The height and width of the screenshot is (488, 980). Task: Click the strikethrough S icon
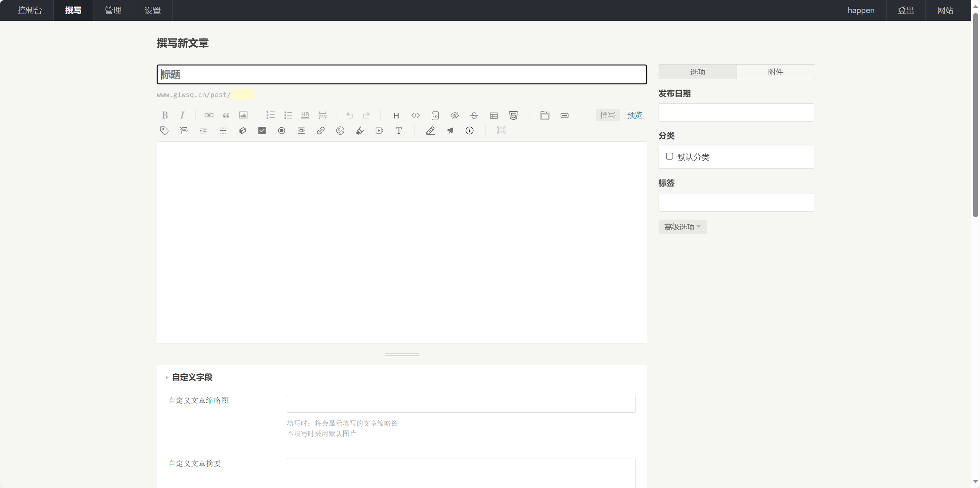tap(474, 115)
